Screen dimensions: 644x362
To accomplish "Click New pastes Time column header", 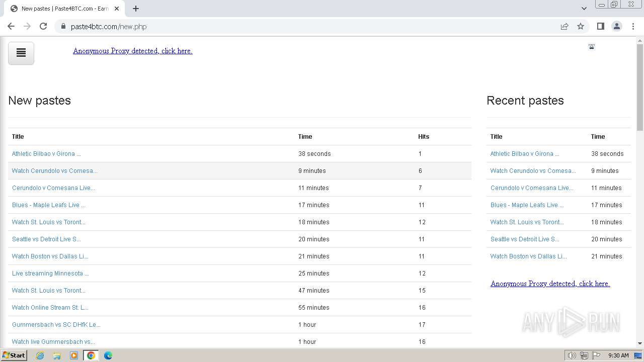I will (x=305, y=137).
